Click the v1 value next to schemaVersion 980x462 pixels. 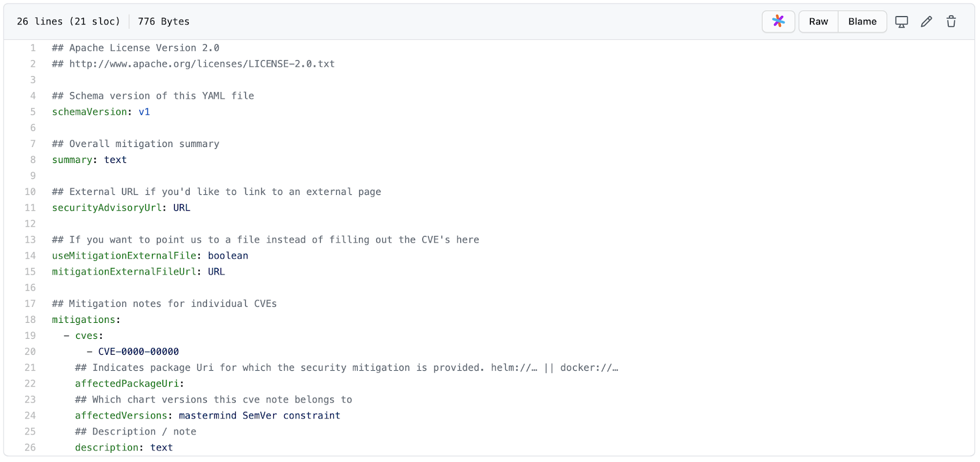[x=145, y=112]
